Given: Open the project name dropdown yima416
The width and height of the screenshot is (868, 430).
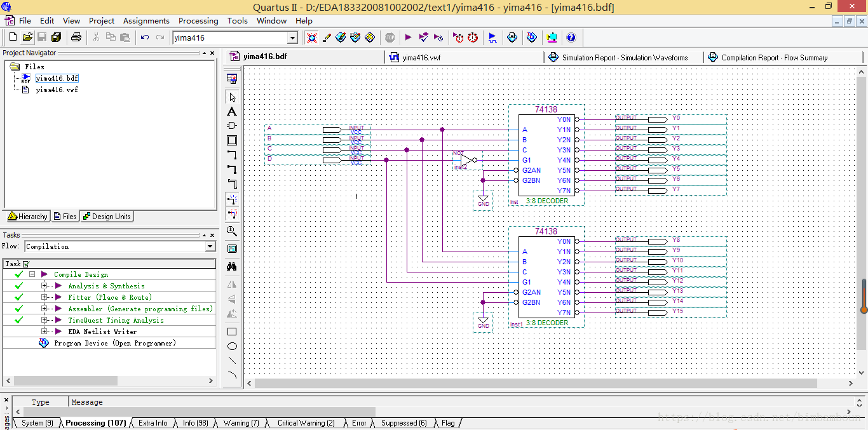Looking at the screenshot, I should click(x=292, y=38).
